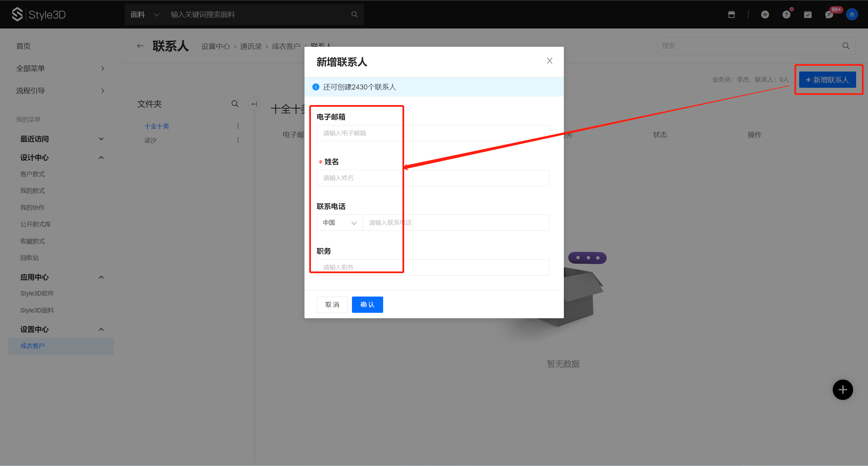Open the help question mark icon

click(786, 15)
